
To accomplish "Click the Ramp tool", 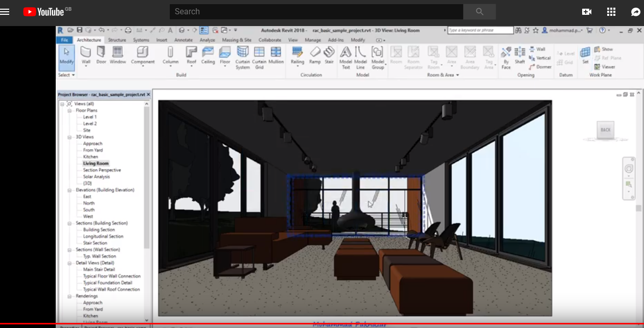I will pos(315,56).
